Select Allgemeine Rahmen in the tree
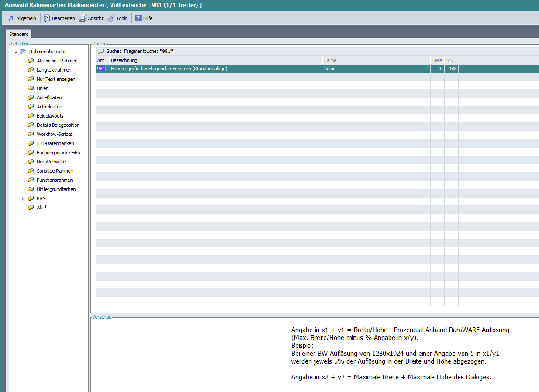The height and width of the screenshot is (392, 539). [57, 61]
